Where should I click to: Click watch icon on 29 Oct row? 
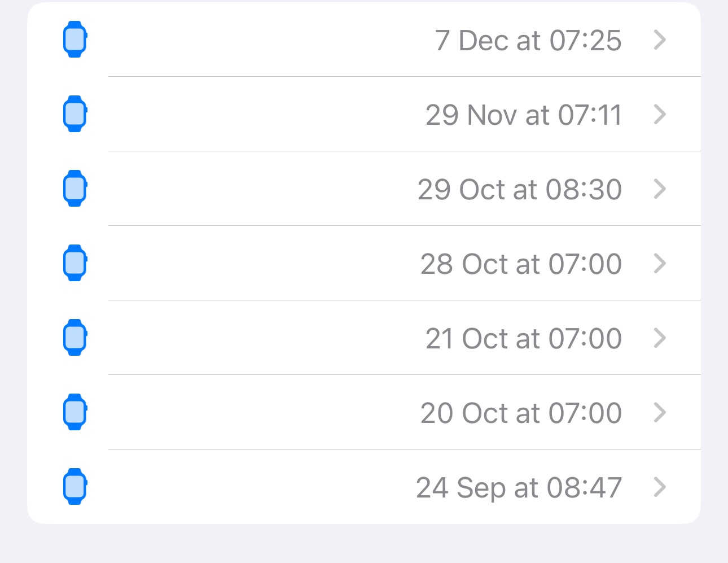click(x=74, y=189)
